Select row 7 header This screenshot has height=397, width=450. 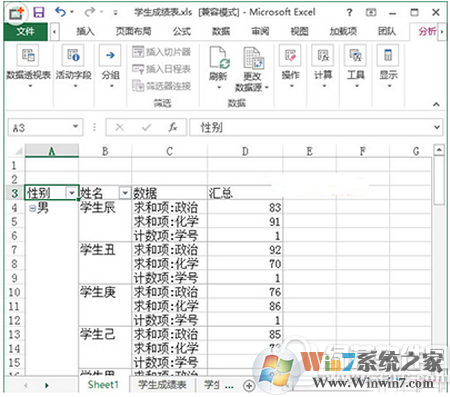pos(14,249)
